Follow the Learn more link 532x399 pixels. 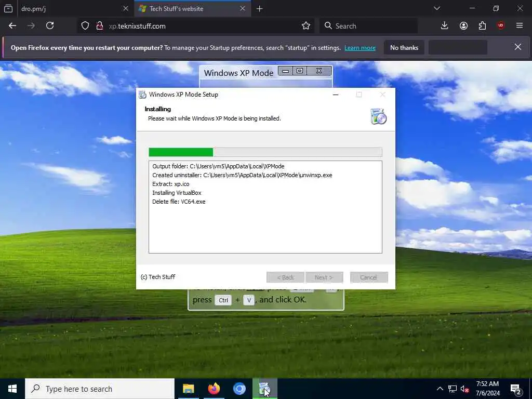coord(360,48)
